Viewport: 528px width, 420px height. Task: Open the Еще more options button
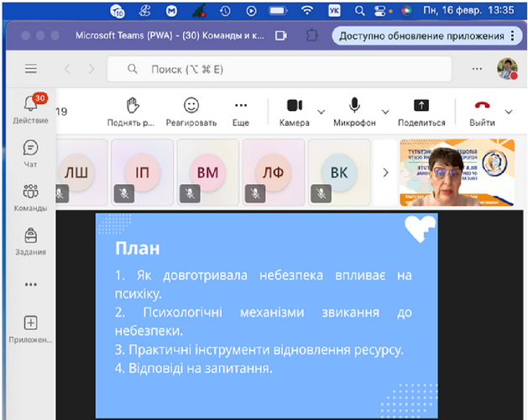click(241, 105)
